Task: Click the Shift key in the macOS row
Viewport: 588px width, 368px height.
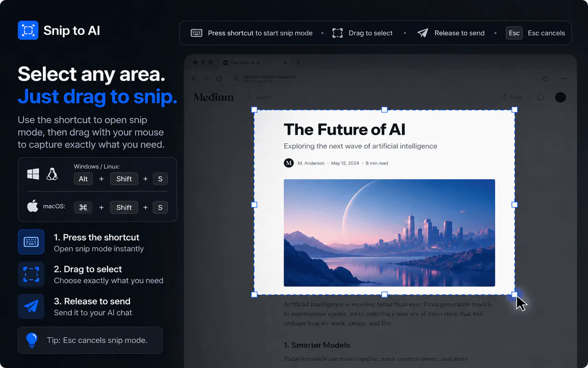Action: pos(124,207)
